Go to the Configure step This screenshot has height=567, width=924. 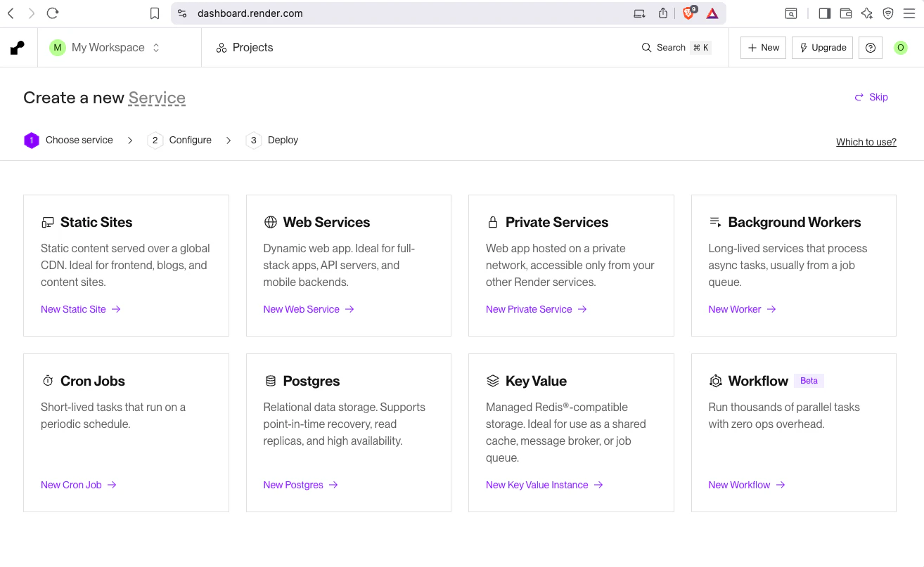(x=179, y=141)
